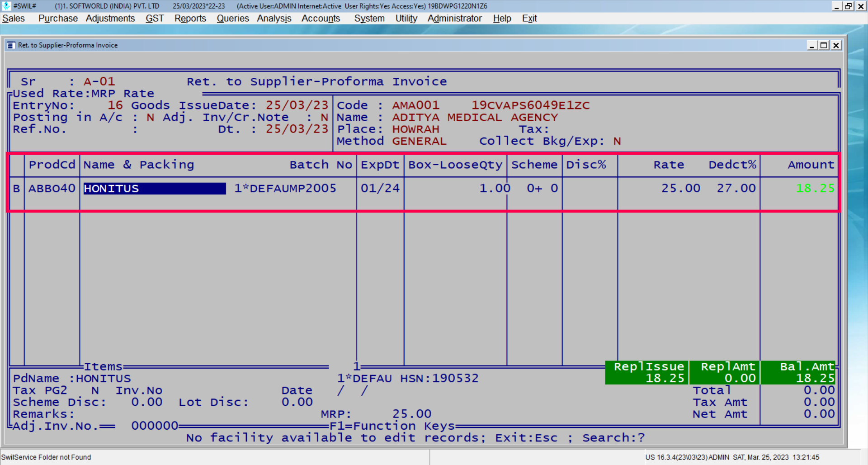The image size is (868, 465).
Task: Click product code ABB040
Action: 52,189
